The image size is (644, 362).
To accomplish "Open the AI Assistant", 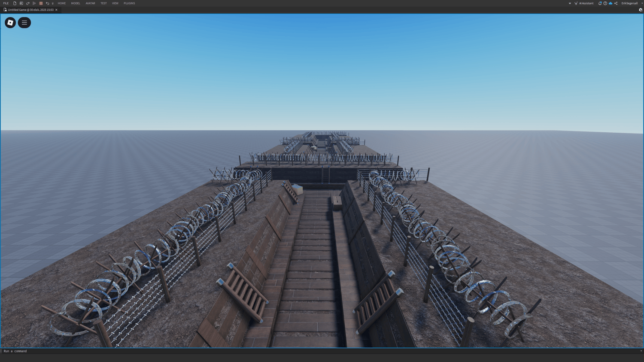I will coord(584,3).
